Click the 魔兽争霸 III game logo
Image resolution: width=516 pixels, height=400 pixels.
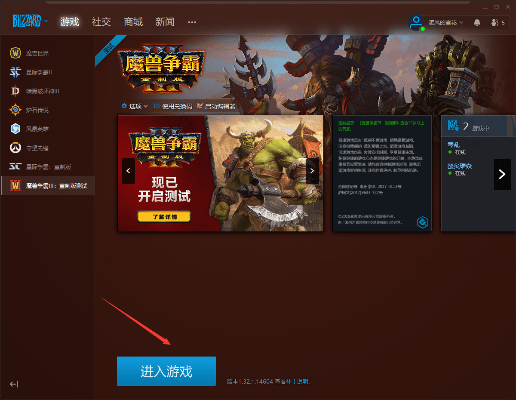tap(162, 69)
